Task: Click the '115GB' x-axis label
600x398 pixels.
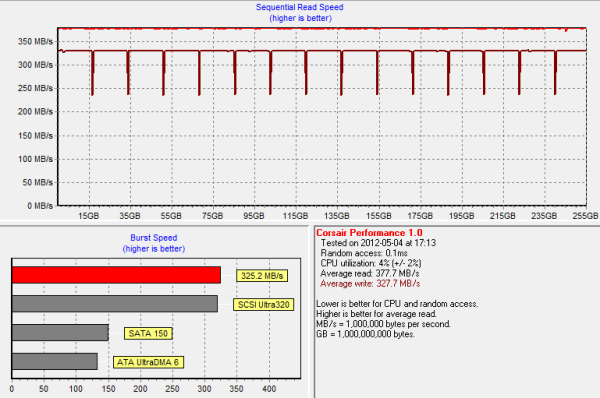Action: pos(295,216)
